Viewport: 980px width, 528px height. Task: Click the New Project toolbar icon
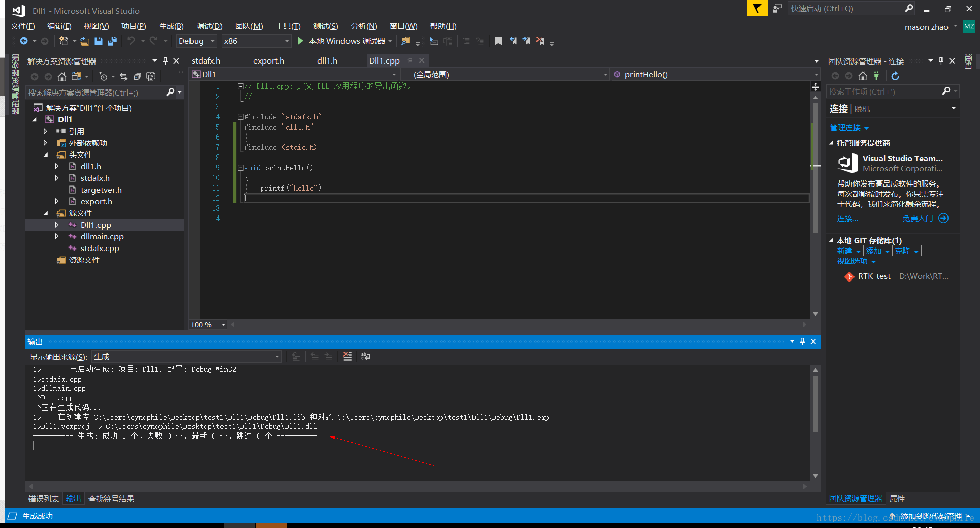pos(64,41)
